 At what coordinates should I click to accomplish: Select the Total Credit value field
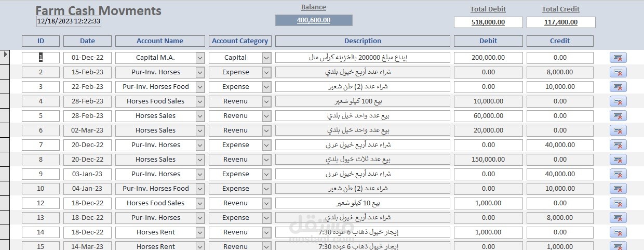[561, 22]
